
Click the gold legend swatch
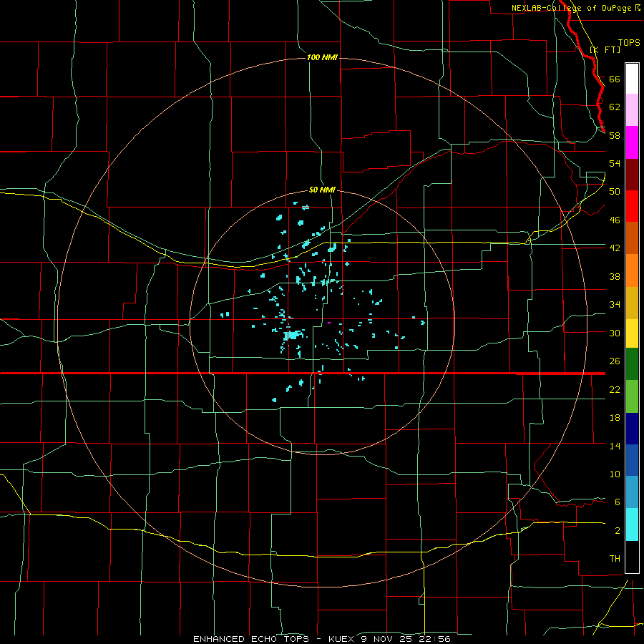coord(632,303)
